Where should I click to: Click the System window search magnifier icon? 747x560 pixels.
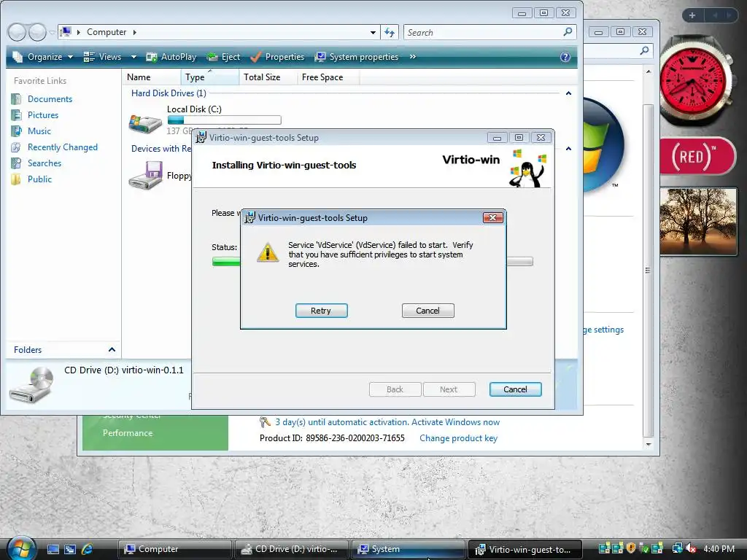coord(644,50)
